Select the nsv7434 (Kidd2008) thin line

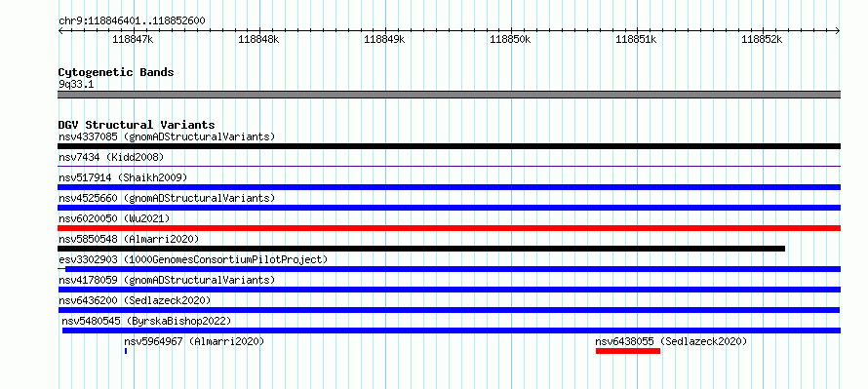coord(449,166)
